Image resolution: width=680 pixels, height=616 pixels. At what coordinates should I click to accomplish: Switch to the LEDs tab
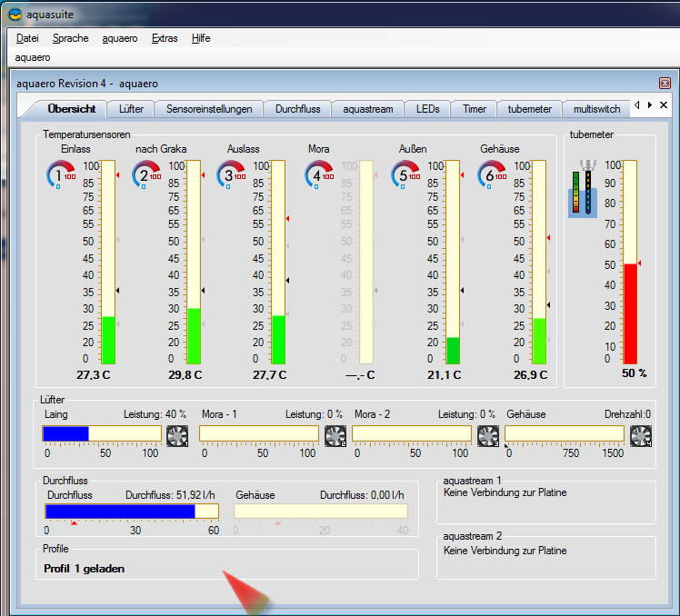pyautogui.click(x=427, y=109)
